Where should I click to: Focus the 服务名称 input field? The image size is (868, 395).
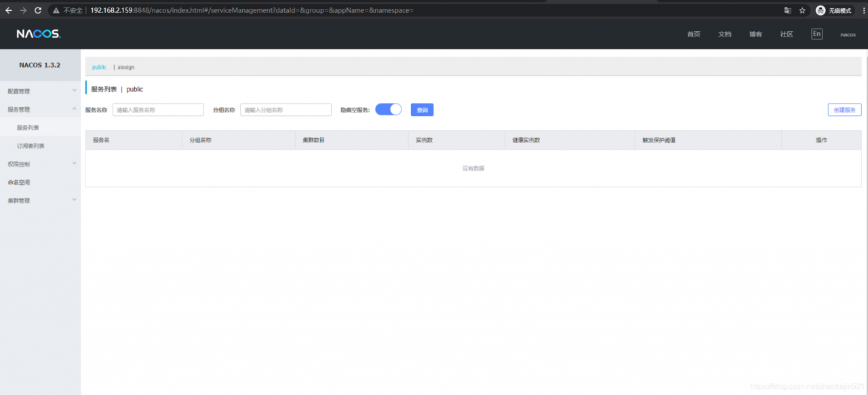pyautogui.click(x=158, y=110)
